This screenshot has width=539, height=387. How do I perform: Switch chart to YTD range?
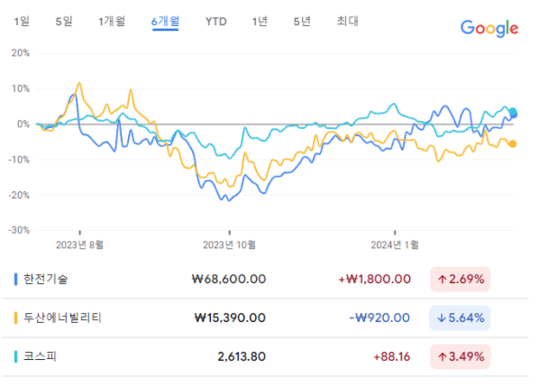point(216,22)
